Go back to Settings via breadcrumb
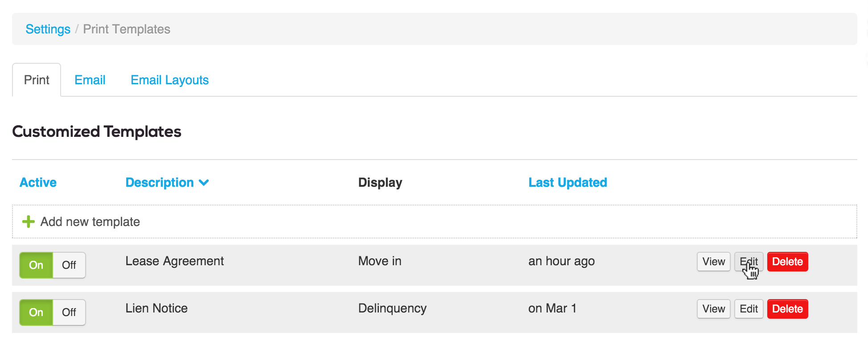 pyautogui.click(x=48, y=29)
